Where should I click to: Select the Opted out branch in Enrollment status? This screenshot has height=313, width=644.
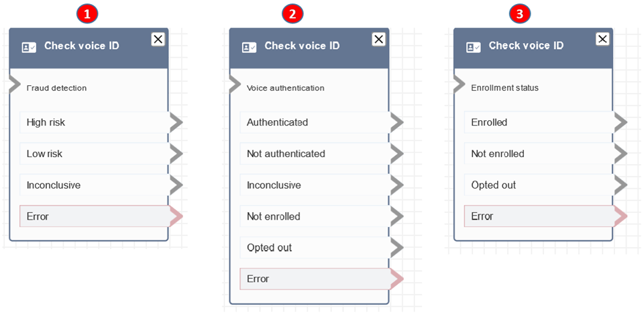[x=537, y=185]
